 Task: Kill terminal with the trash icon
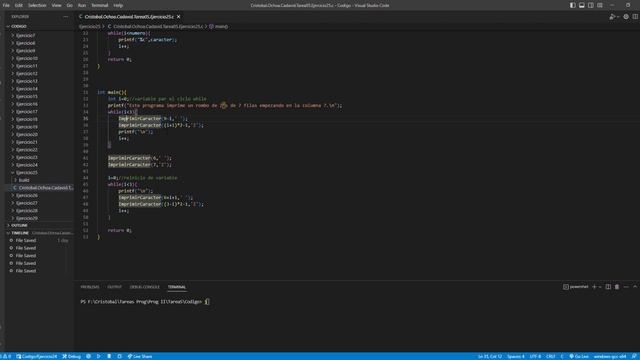coord(617,287)
